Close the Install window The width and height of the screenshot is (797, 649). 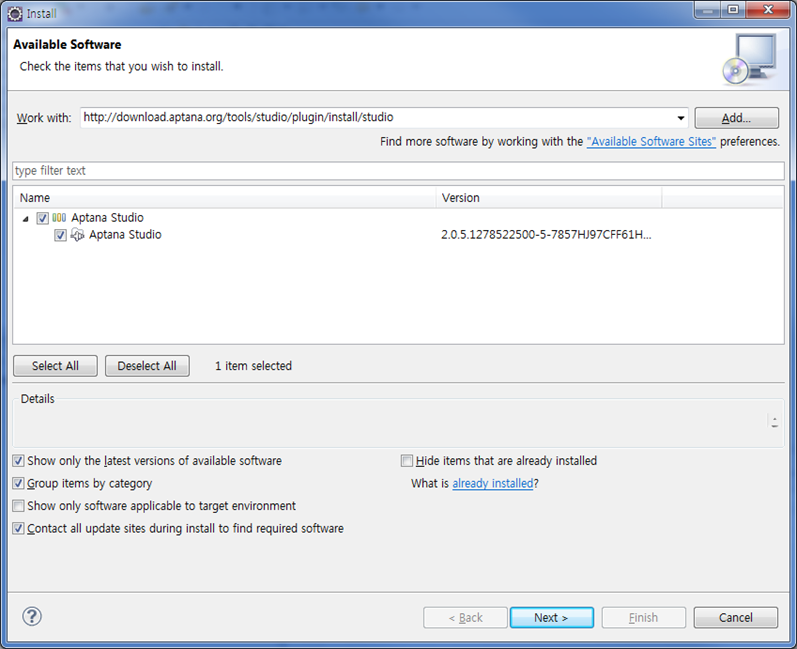(768, 9)
